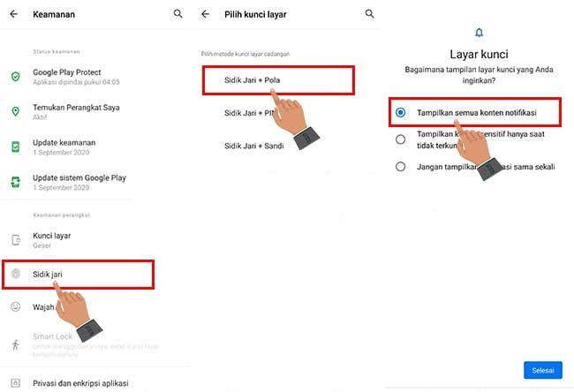Select Tampilkan semua konten notifikasi radio
The image size is (574, 392).
point(401,112)
